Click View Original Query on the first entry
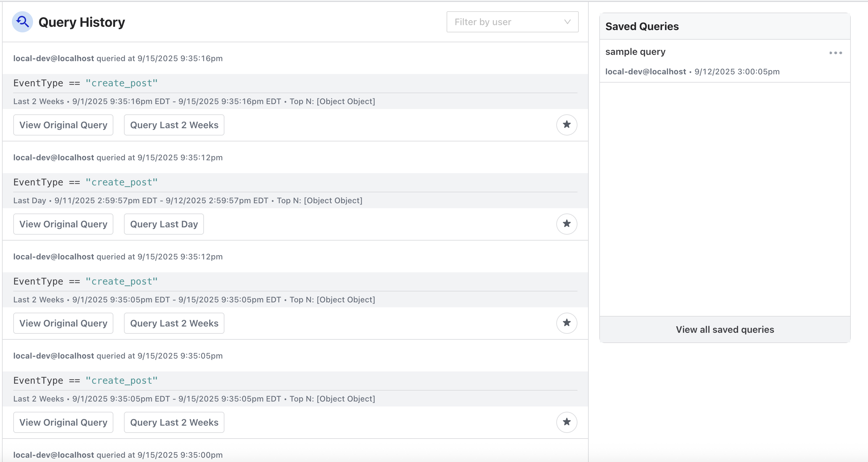The height and width of the screenshot is (462, 868). coord(63,124)
